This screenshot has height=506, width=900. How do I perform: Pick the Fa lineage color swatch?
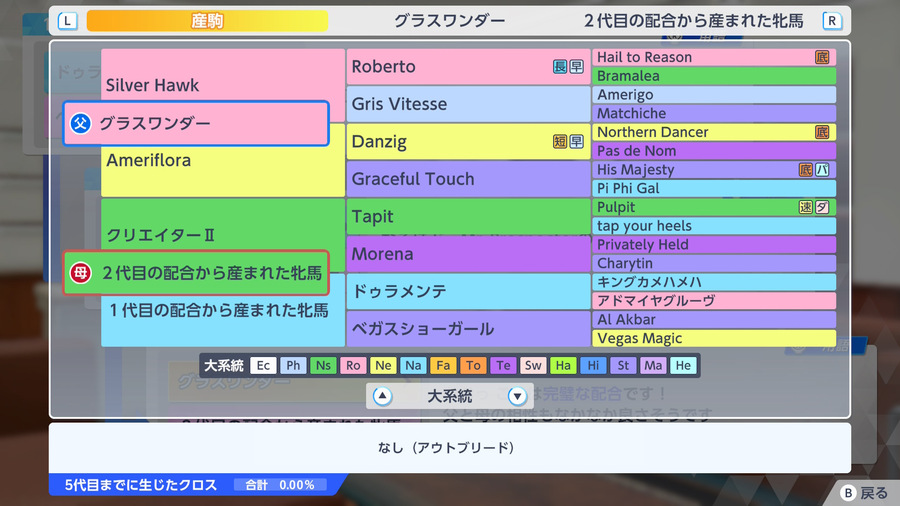pyautogui.click(x=443, y=365)
